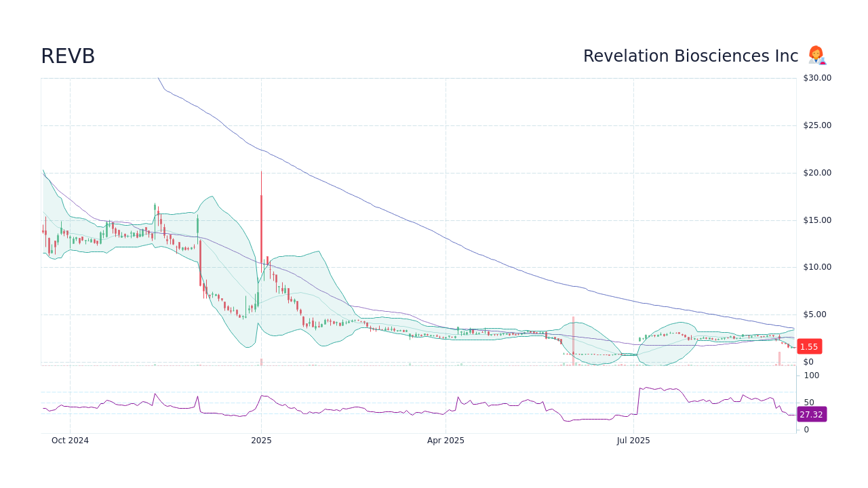868x488 pixels.
Task: Select the 2025 date label
Action: [x=261, y=440]
